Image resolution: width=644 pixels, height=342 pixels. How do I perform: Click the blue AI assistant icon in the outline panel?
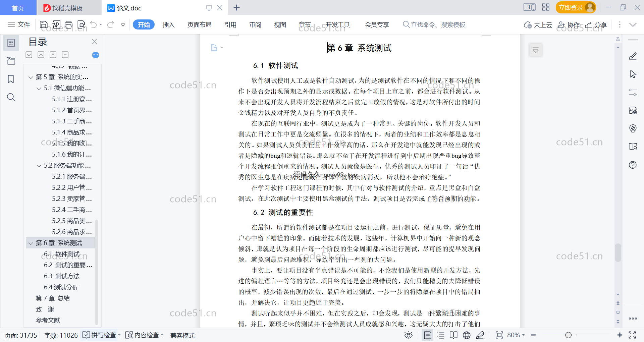click(95, 55)
